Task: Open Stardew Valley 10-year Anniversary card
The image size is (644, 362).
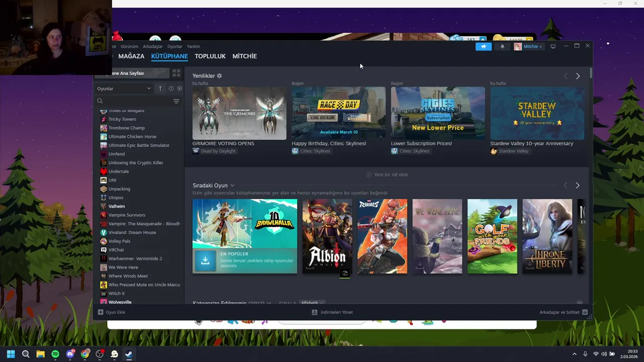Action: click(537, 113)
